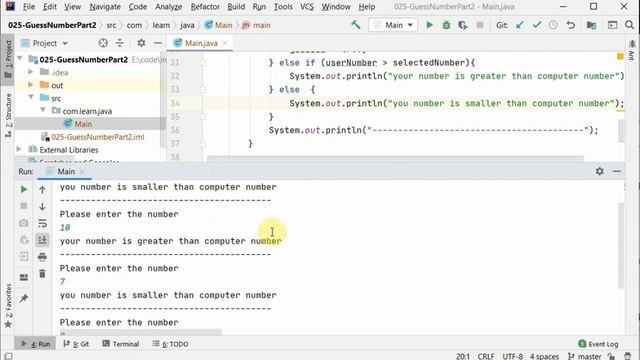Expand the .idea folder

(x=31, y=72)
